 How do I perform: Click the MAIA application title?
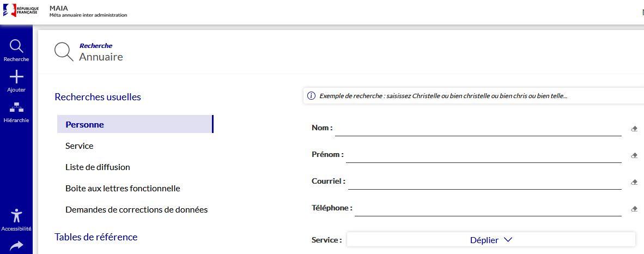click(x=59, y=8)
